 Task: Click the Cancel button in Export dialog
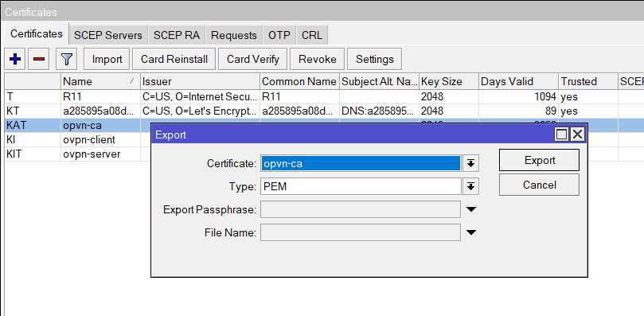point(539,185)
